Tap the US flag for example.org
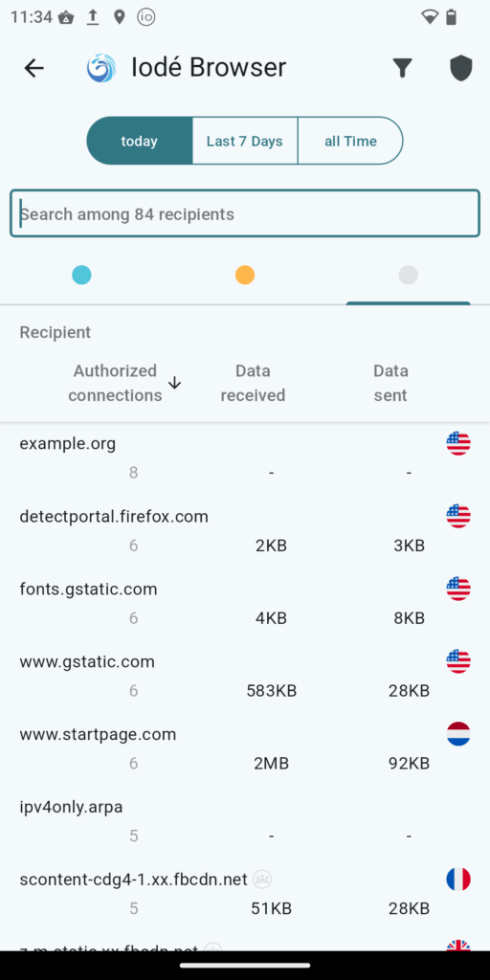Screen dimensions: 490x980 click(x=458, y=443)
